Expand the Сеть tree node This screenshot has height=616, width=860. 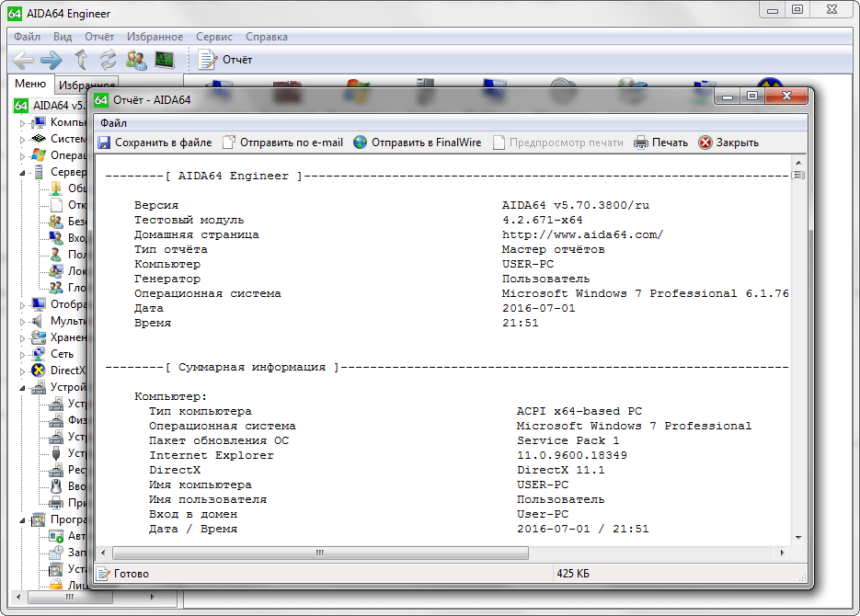coord(23,354)
